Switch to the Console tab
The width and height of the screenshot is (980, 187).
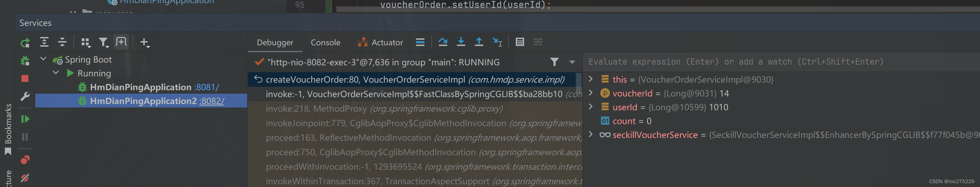tap(326, 43)
